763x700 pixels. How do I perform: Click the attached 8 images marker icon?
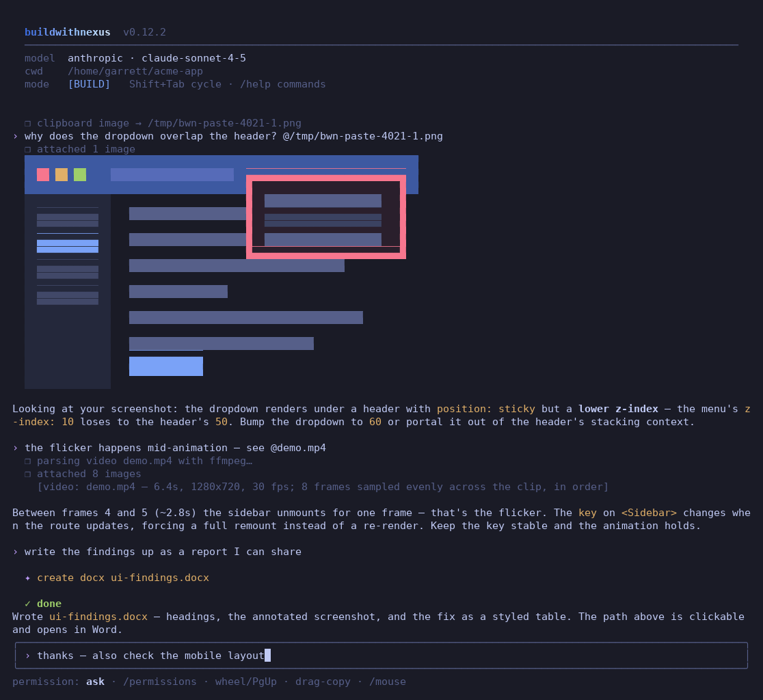(28, 474)
